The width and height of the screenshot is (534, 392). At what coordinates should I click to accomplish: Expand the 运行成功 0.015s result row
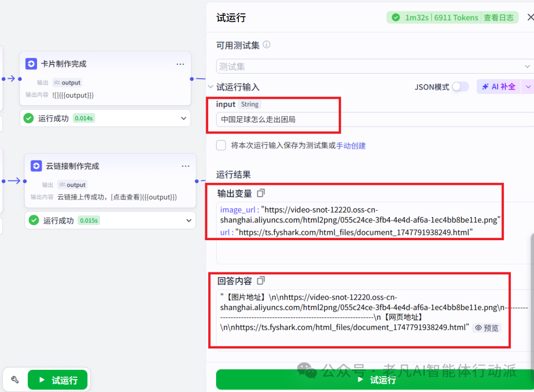(189, 220)
